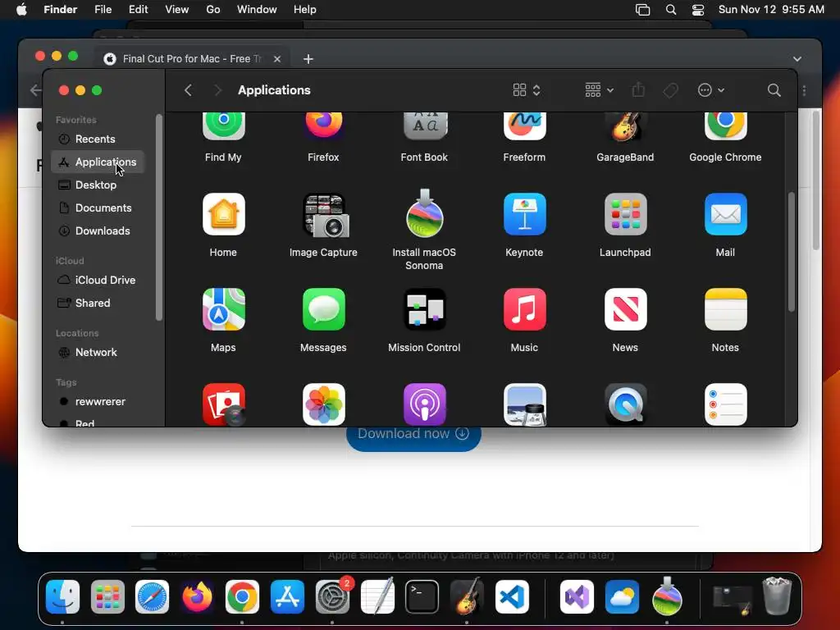
Task: Switch to Final Cut Pro browser tab
Action: [x=190, y=59]
